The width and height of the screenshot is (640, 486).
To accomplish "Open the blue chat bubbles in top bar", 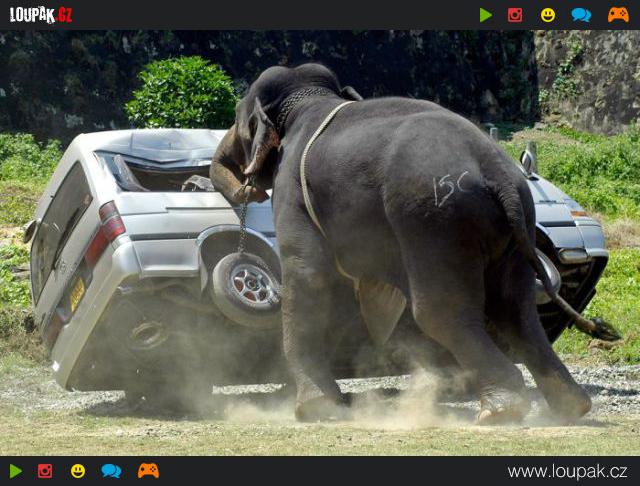I will click(x=581, y=15).
